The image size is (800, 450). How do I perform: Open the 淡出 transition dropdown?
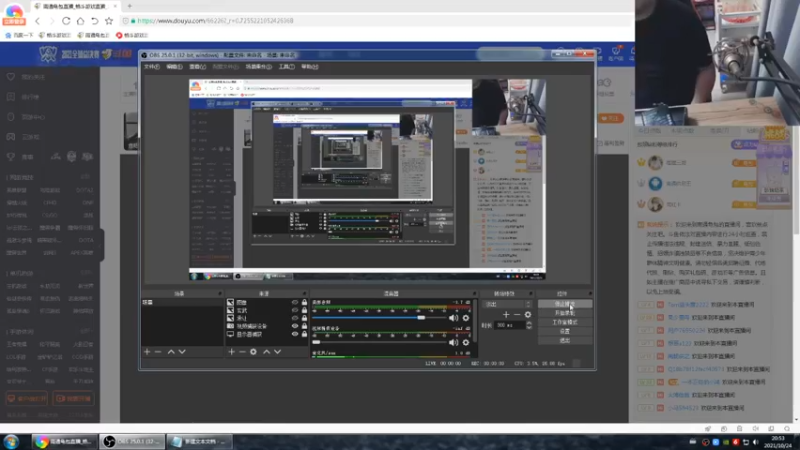click(508, 304)
